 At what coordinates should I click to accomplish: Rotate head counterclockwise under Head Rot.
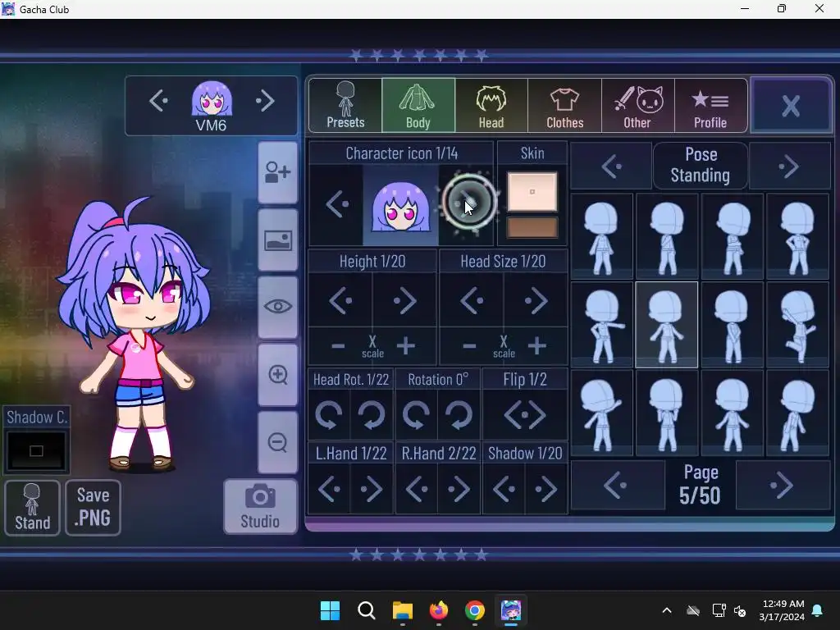pos(329,414)
